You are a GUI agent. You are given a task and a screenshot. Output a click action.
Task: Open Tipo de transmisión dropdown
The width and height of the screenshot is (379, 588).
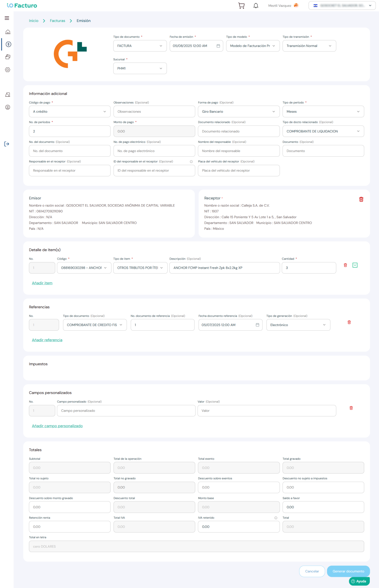[309, 46]
